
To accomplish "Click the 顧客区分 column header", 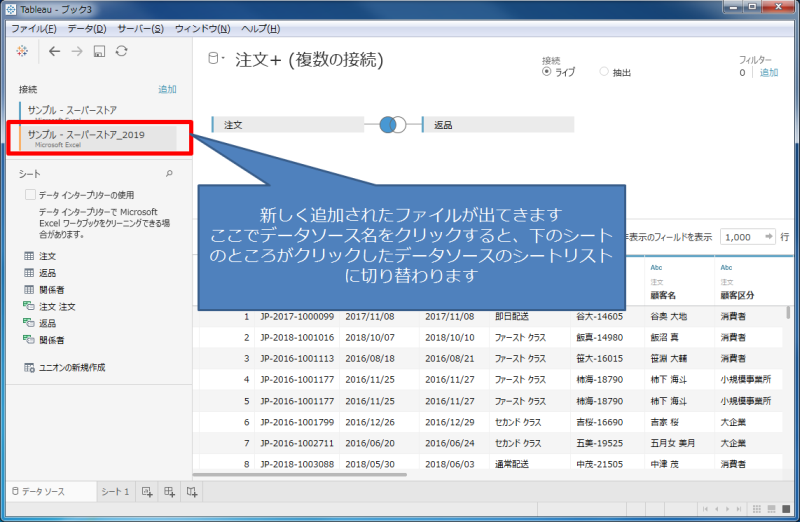I will 737,295.
